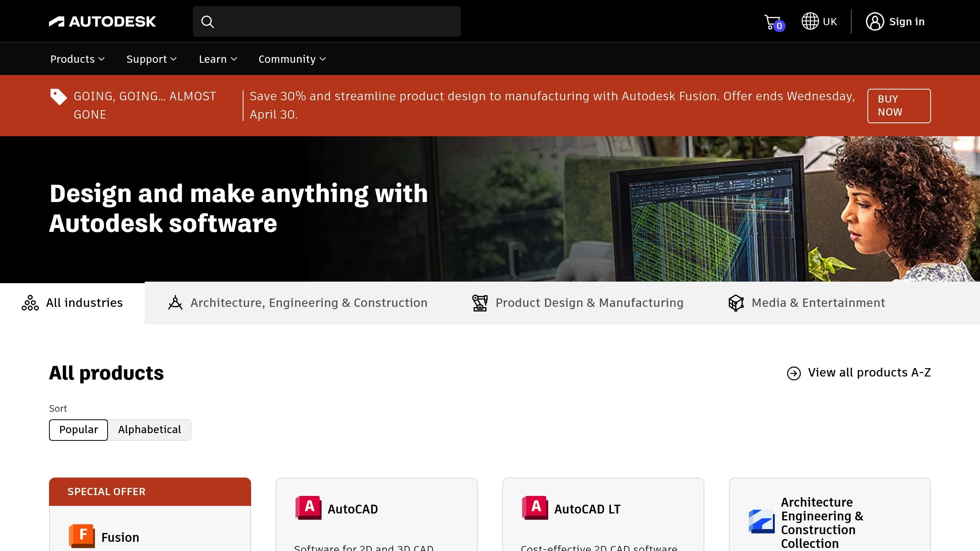980x551 pixels.
Task: Click the cart item count badge
Action: [x=779, y=26]
